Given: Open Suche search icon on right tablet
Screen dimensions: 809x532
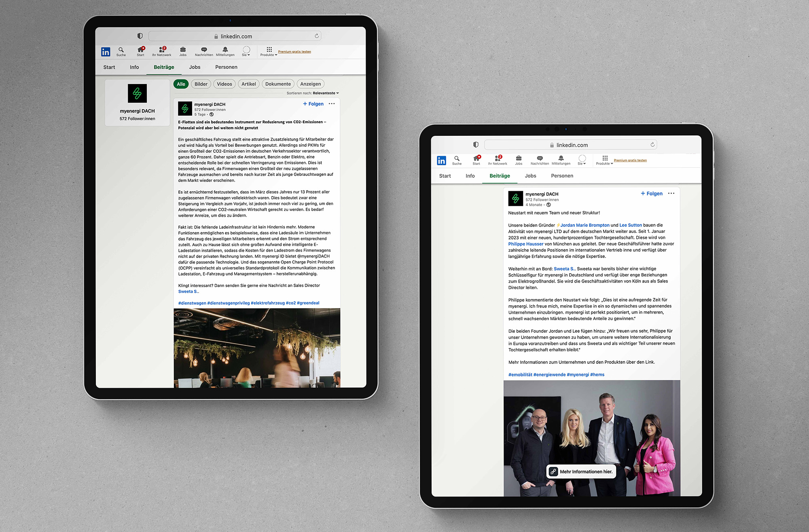Looking at the screenshot, I should pyautogui.click(x=457, y=160).
